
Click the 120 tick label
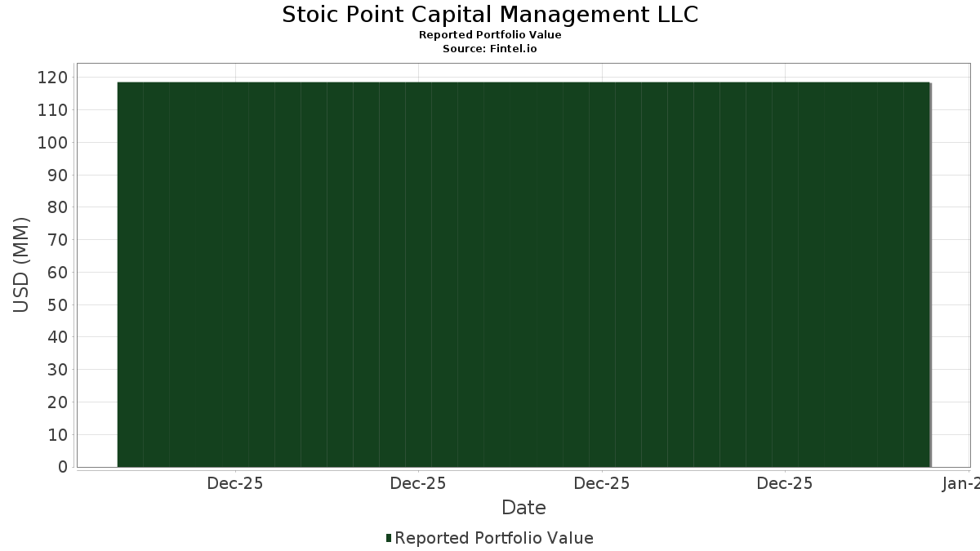[54, 78]
